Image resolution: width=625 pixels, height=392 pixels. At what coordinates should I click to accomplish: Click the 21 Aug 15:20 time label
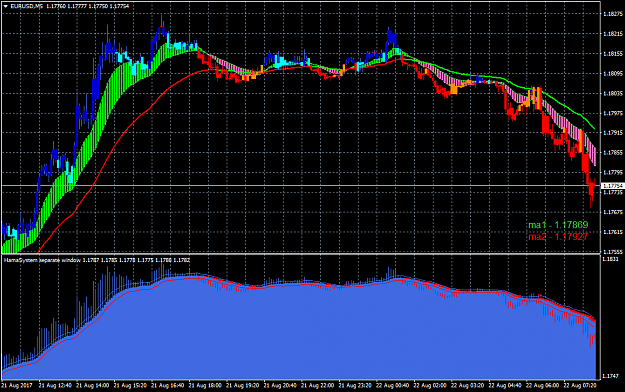click(x=130, y=386)
